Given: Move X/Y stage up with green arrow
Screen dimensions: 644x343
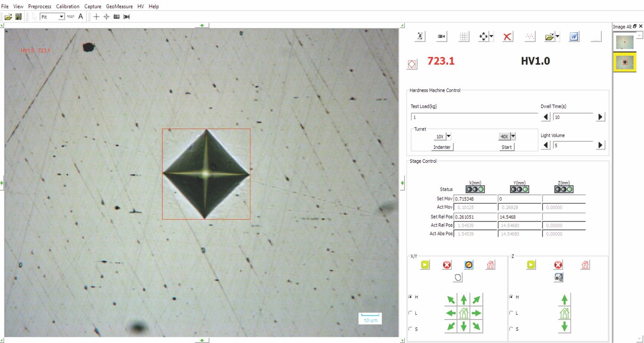Looking at the screenshot, I should (x=464, y=300).
